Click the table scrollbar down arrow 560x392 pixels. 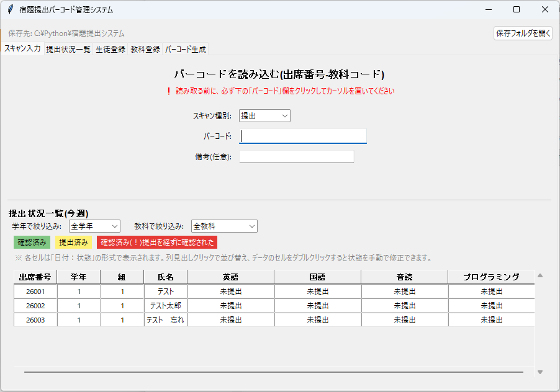540,372
